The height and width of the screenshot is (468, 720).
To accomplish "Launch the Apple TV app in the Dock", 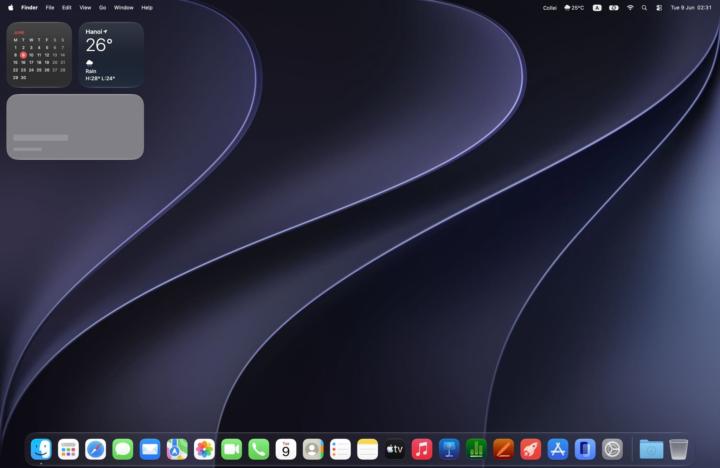I will coord(394,449).
